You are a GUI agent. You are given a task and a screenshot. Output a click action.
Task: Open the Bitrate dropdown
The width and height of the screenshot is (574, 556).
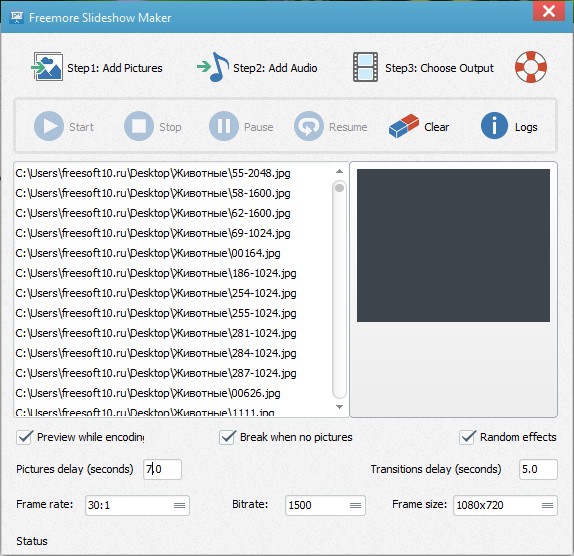coord(325,505)
